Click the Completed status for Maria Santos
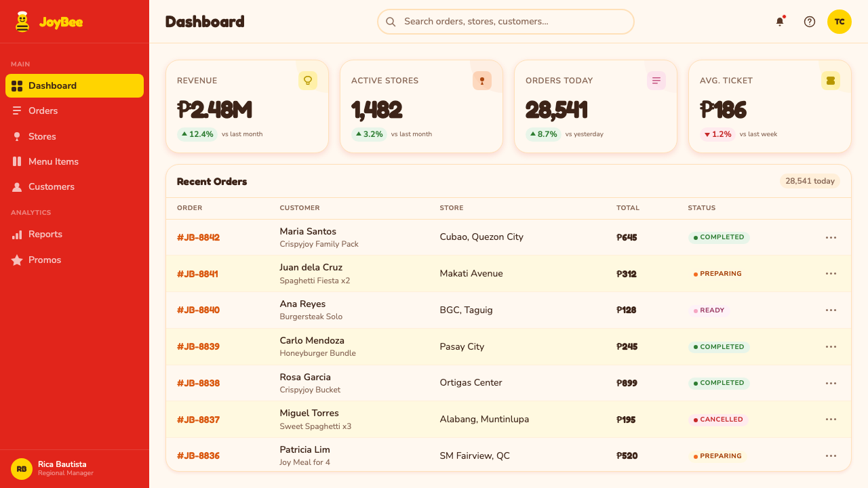Screen dimensions: 868x488 [719, 238]
